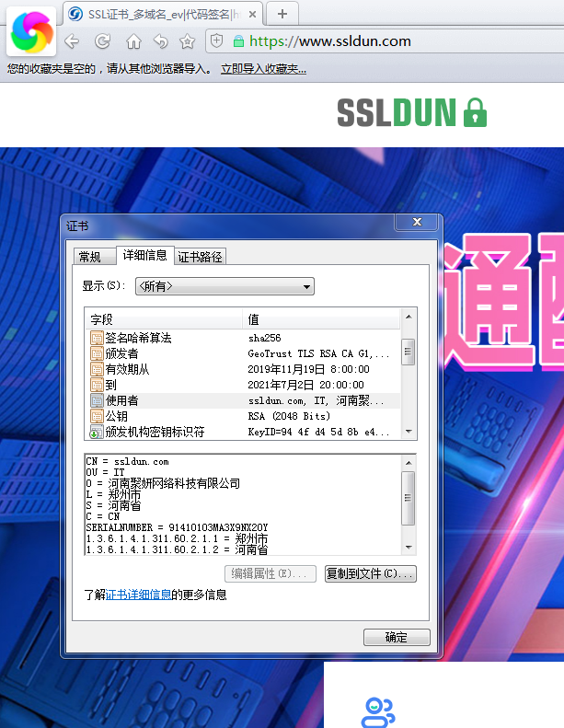Click the shield security icon in address bar
Viewport: 564px width, 728px height.
pos(217,40)
